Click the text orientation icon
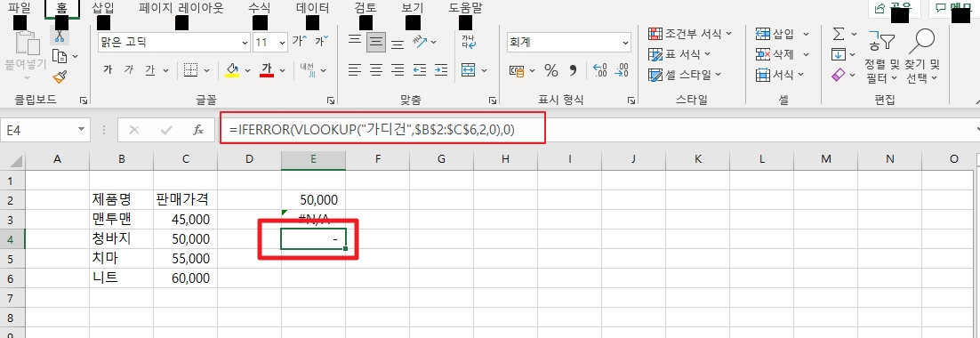980x338 pixels. (420, 42)
